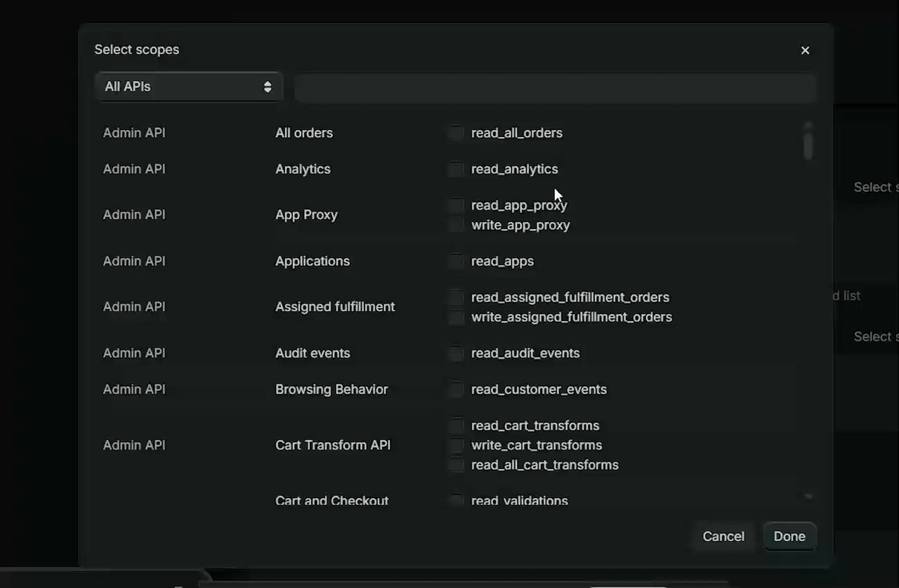This screenshot has width=899, height=588.
Task: Close the Select scopes dialog
Action: pos(805,50)
